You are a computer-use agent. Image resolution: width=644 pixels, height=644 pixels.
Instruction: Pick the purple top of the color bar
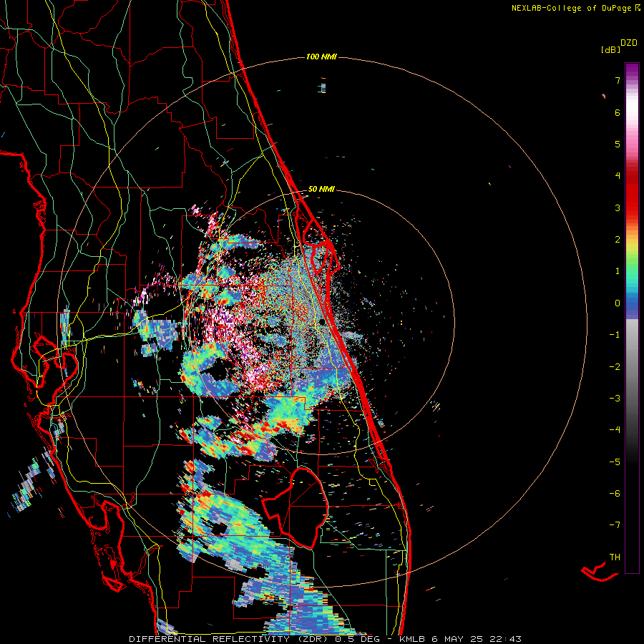pos(632,69)
